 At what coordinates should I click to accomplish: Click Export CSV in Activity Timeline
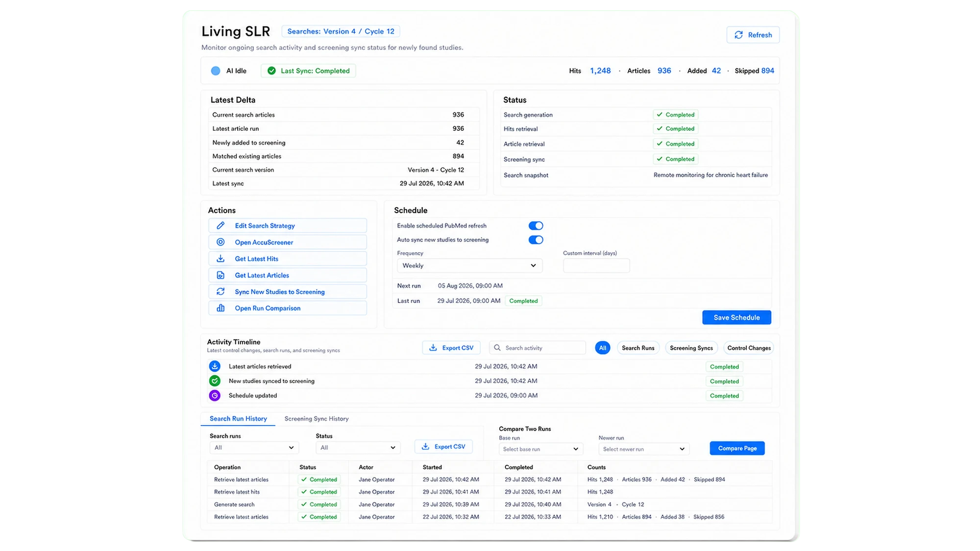point(451,348)
